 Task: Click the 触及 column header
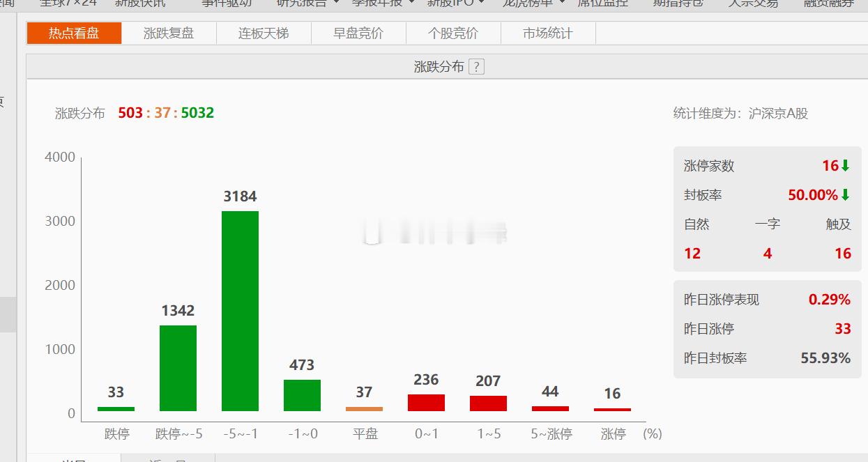pyautogui.click(x=839, y=224)
